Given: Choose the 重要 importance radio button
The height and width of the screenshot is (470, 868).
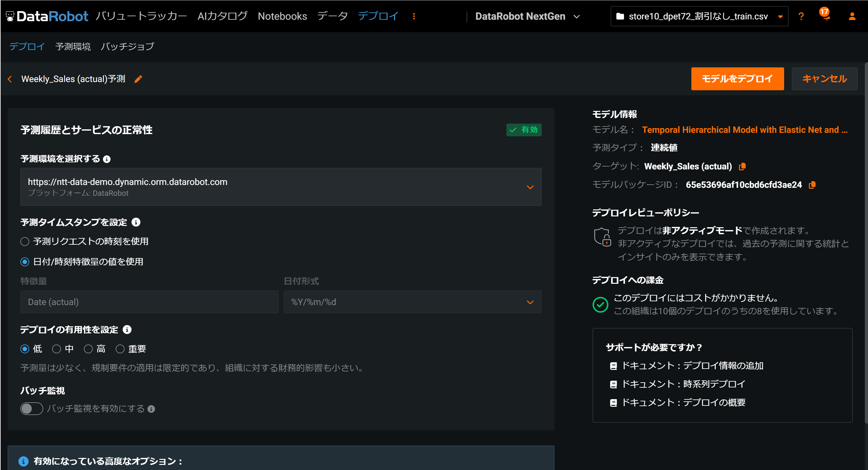Looking at the screenshot, I should click(x=120, y=349).
